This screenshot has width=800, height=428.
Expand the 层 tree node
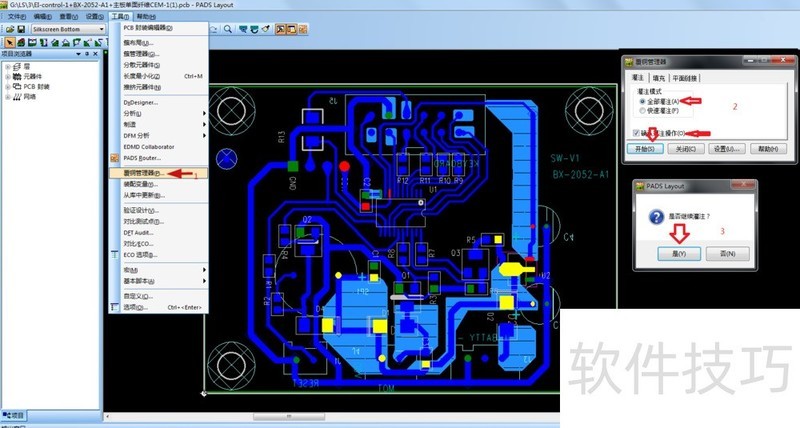click(x=8, y=66)
